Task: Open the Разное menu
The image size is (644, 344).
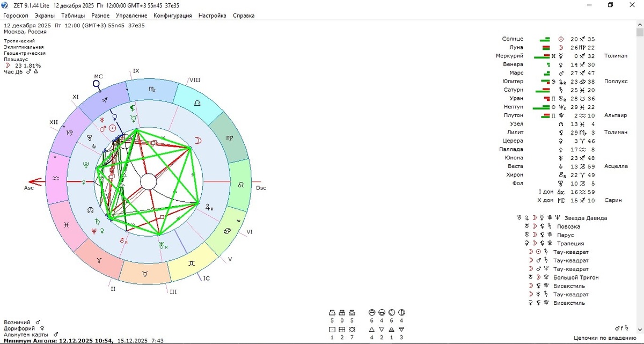Action: [x=100, y=16]
